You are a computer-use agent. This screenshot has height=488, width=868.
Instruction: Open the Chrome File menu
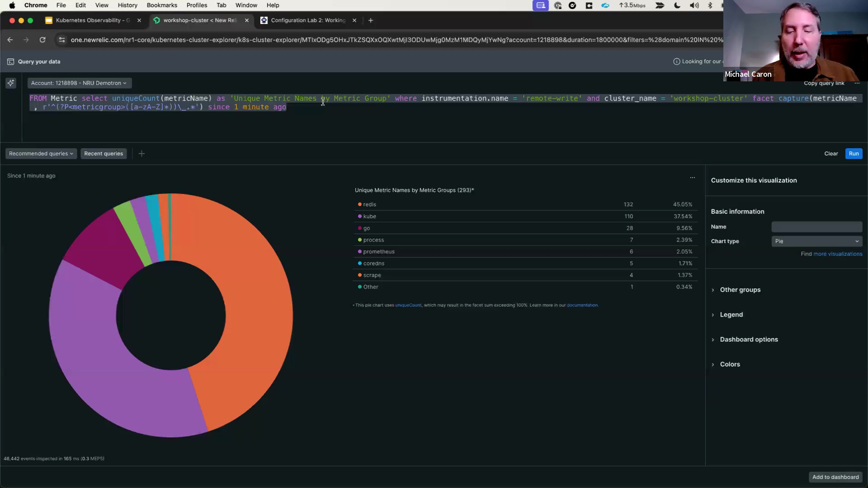point(61,5)
